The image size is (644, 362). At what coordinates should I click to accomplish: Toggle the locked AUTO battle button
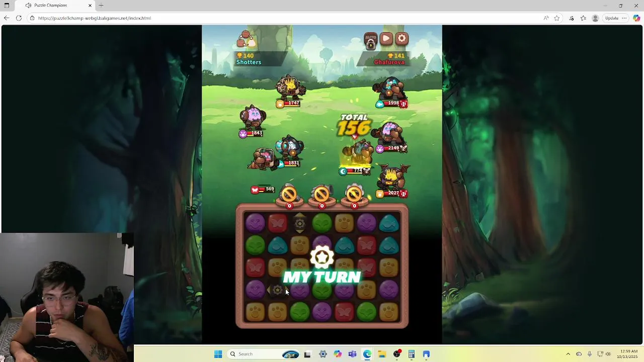click(x=371, y=41)
